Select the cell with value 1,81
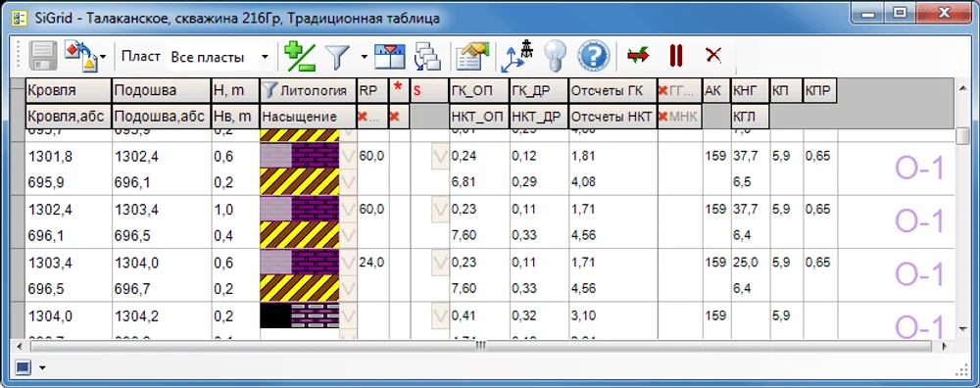This screenshot has height=388, width=980. [x=612, y=156]
